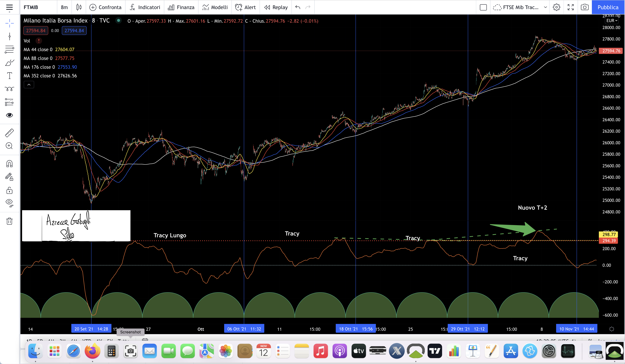Collapse the indicator legend chevron
This screenshot has height=364, width=625.
pos(29,85)
